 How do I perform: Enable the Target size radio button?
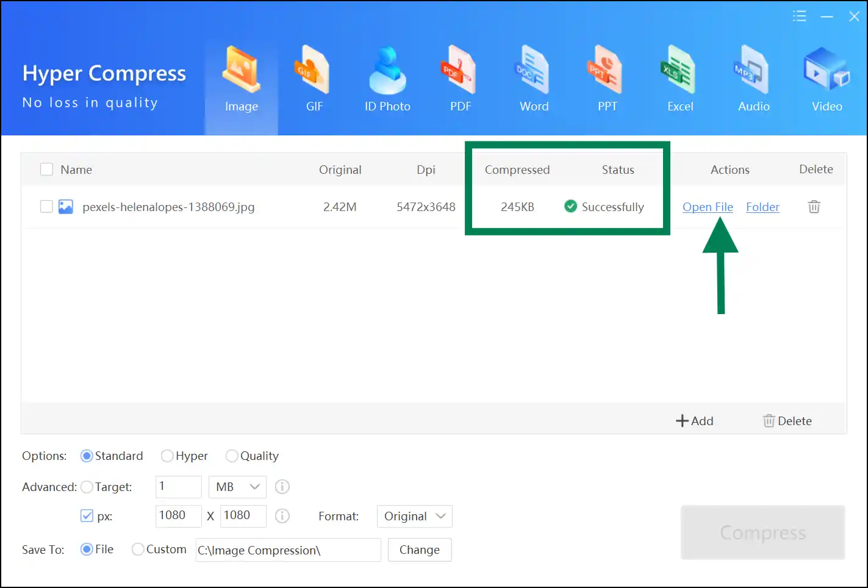[x=87, y=487]
